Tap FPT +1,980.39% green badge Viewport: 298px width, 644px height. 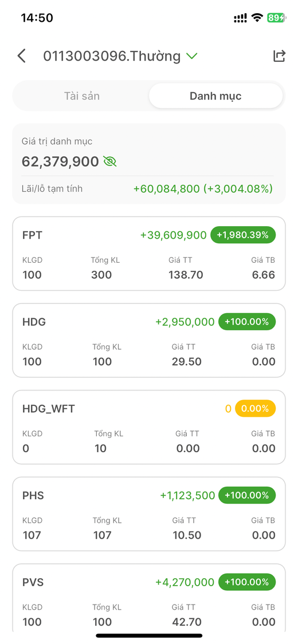coord(243,235)
